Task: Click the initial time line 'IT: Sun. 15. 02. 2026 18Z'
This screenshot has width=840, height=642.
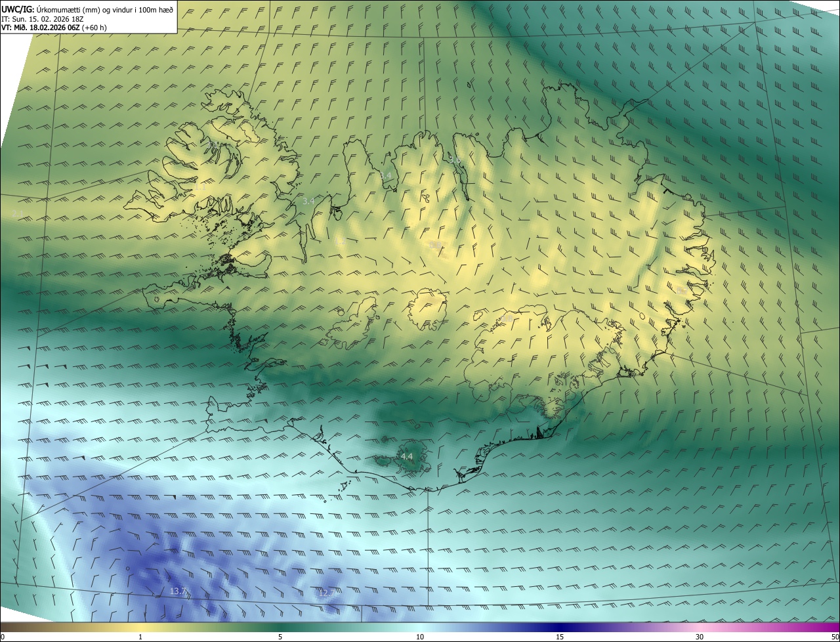Action: (x=43, y=18)
